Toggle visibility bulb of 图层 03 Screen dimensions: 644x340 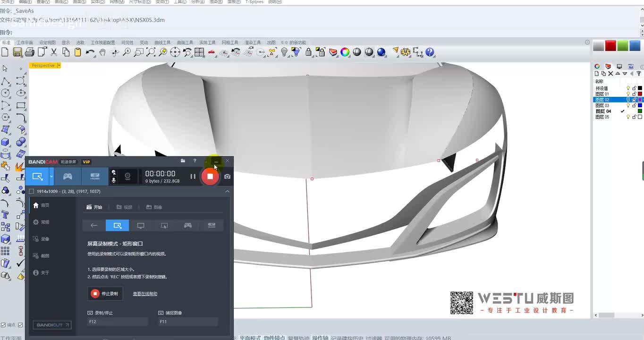(x=628, y=105)
